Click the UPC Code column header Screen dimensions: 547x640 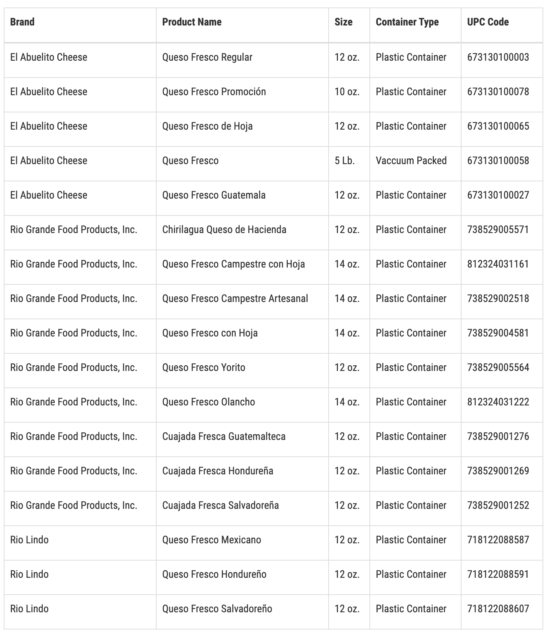(x=488, y=22)
